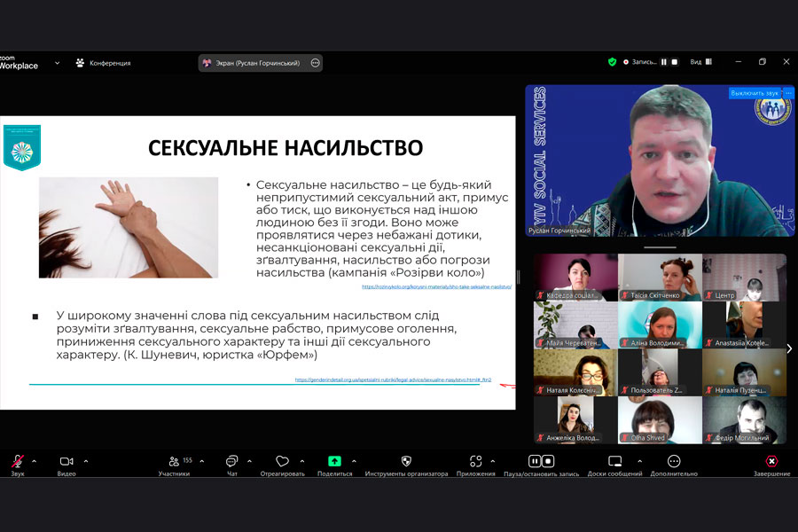Select Наталя Колесніч... participant tile

575,372
